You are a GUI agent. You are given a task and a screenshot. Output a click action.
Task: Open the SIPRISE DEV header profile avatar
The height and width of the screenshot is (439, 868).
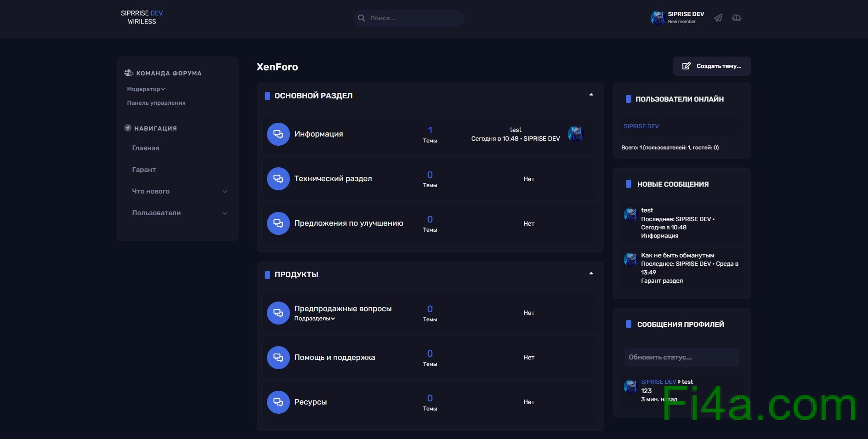(x=658, y=18)
